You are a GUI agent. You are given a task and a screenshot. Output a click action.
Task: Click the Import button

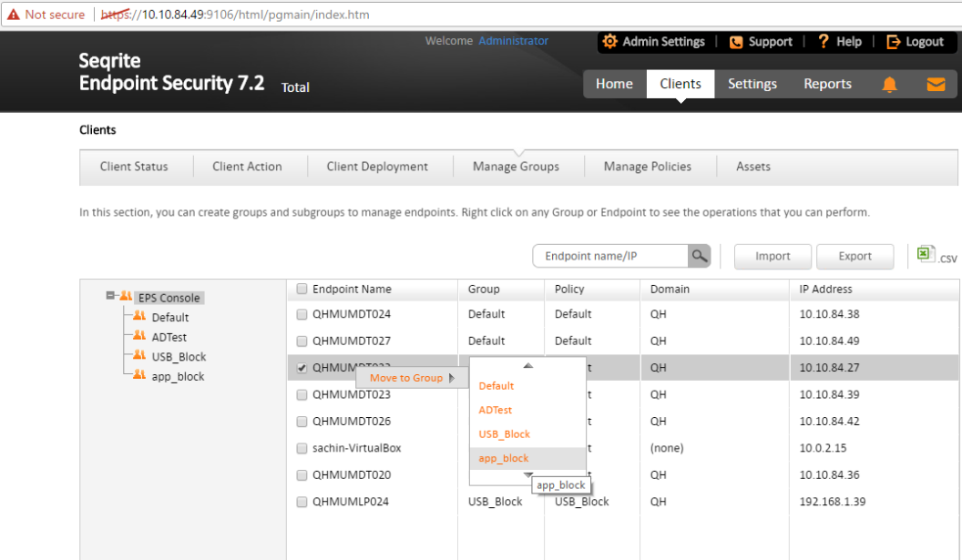point(773,256)
